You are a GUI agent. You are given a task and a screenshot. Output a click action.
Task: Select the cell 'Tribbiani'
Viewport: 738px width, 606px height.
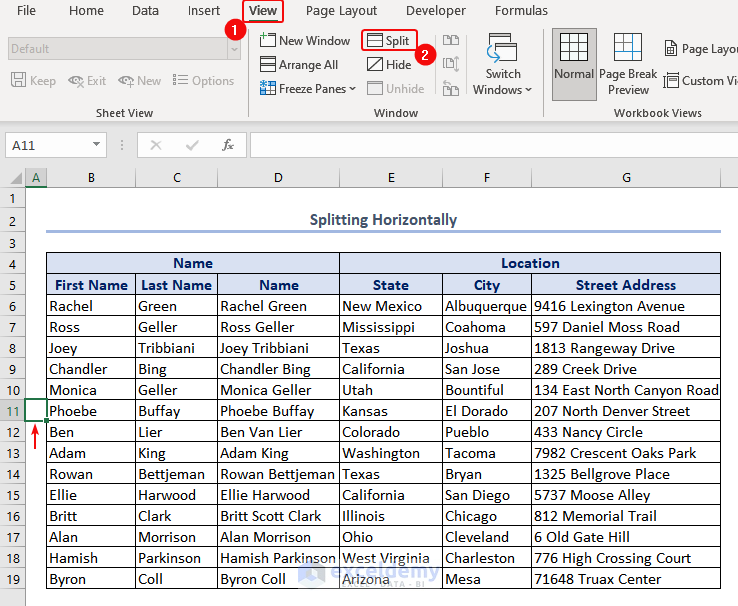(176, 348)
